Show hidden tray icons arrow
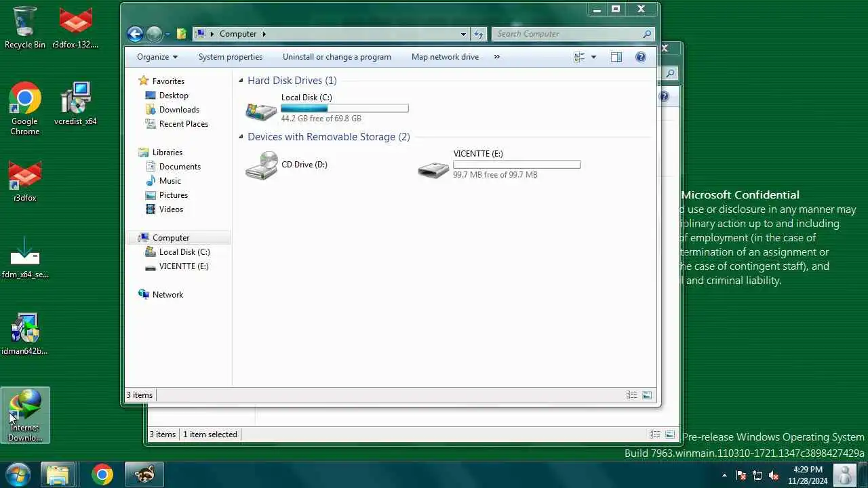 [724, 475]
